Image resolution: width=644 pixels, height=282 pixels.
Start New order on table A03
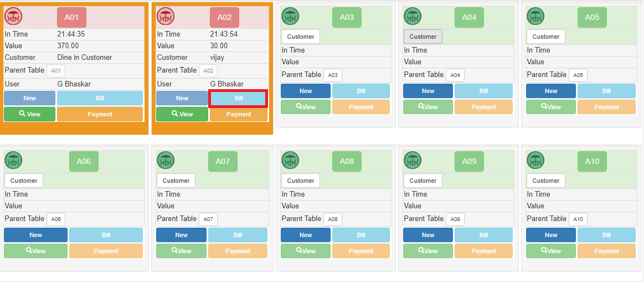click(x=306, y=91)
